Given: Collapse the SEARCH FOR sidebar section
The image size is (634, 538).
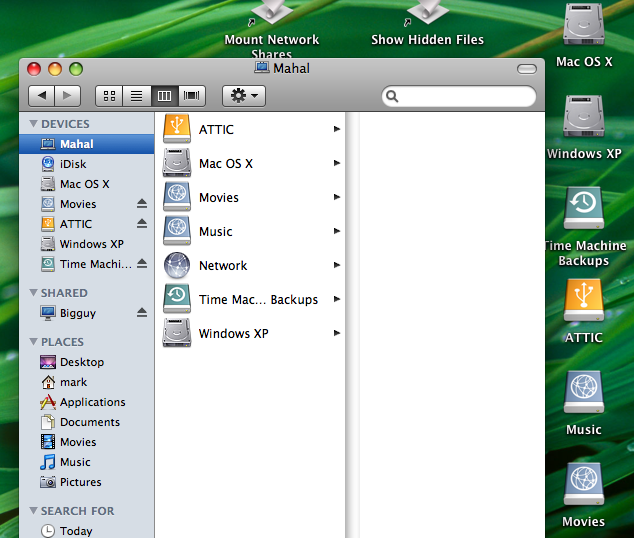Looking at the screenshot, I should [34, 511].
